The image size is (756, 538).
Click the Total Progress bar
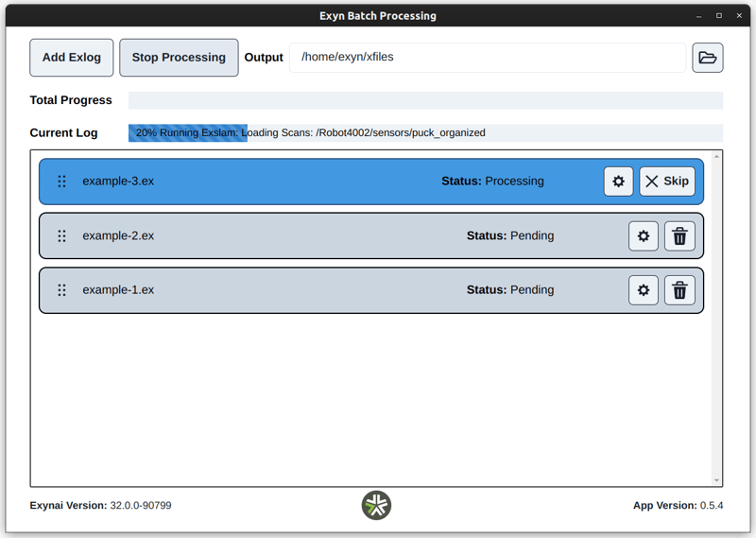click(x=425, y=100)
